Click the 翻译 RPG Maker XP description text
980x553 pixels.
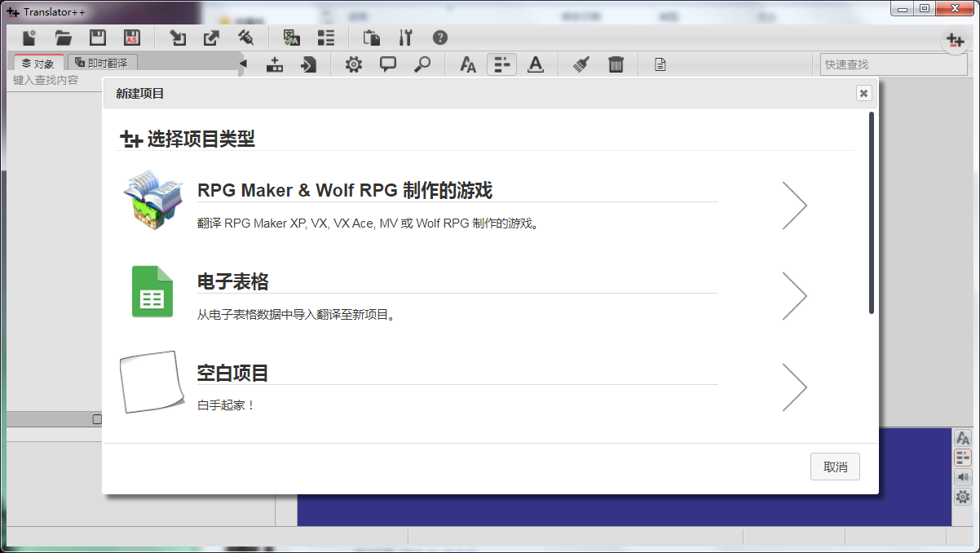(x=369, y=223)
